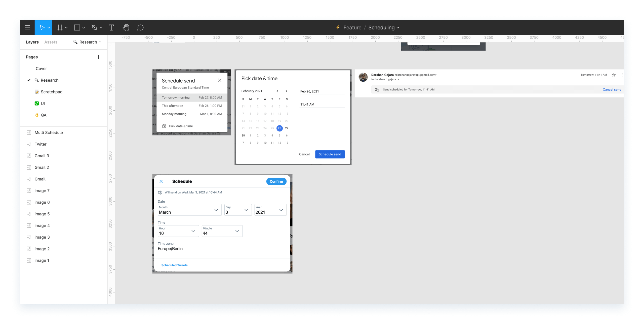Open the Scheduled Tweets link
This screenshot has height=324, width=644.
174,265
